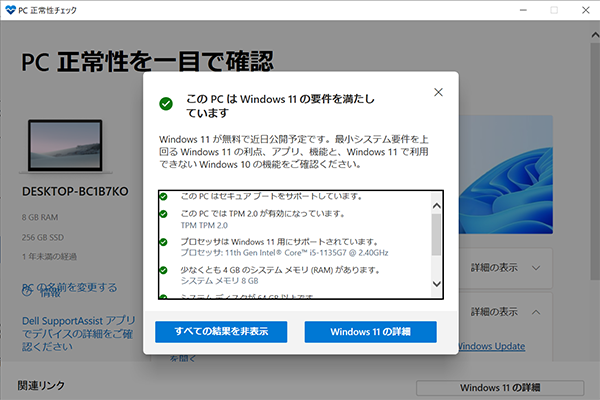Image resolution: width=600 pixels, height=400 pixels.
Task: Click the green checkmark beside the dialog title
Action: coord(166,103)
